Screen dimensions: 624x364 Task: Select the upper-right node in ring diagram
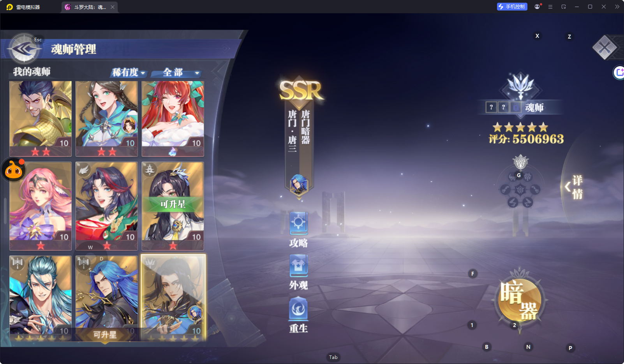(528, 177)
